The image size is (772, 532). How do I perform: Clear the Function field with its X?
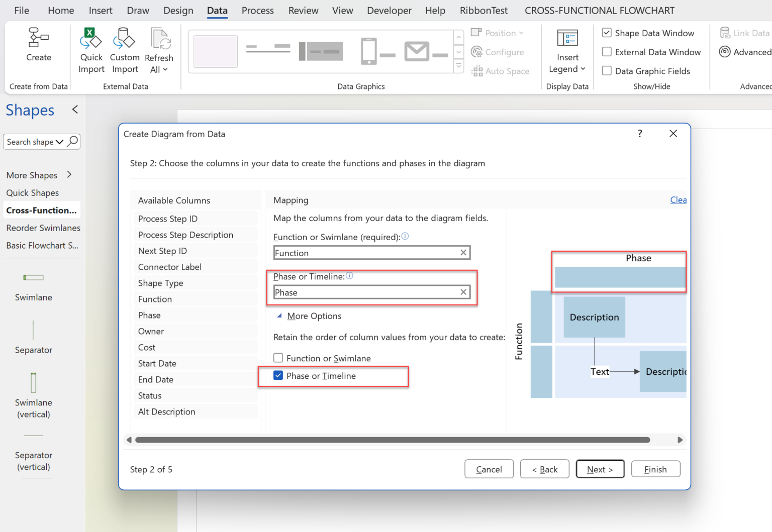point(463,253)
